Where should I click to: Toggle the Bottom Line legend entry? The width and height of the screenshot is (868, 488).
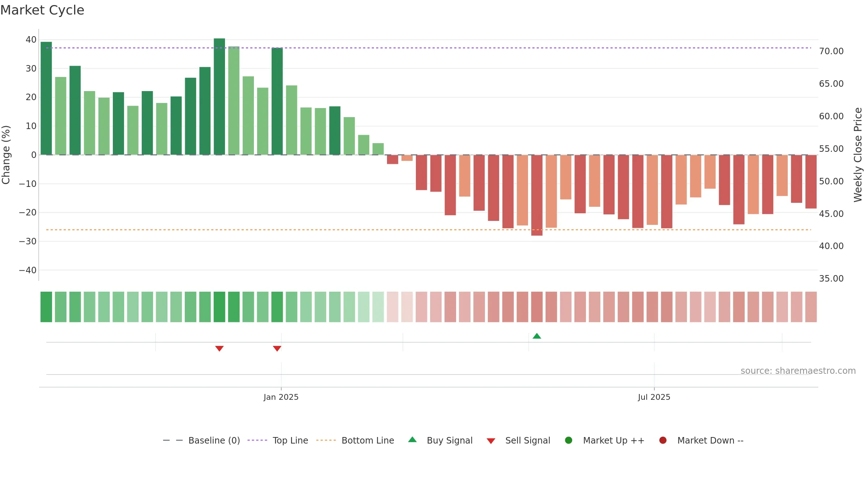click(x=355, y=440)
